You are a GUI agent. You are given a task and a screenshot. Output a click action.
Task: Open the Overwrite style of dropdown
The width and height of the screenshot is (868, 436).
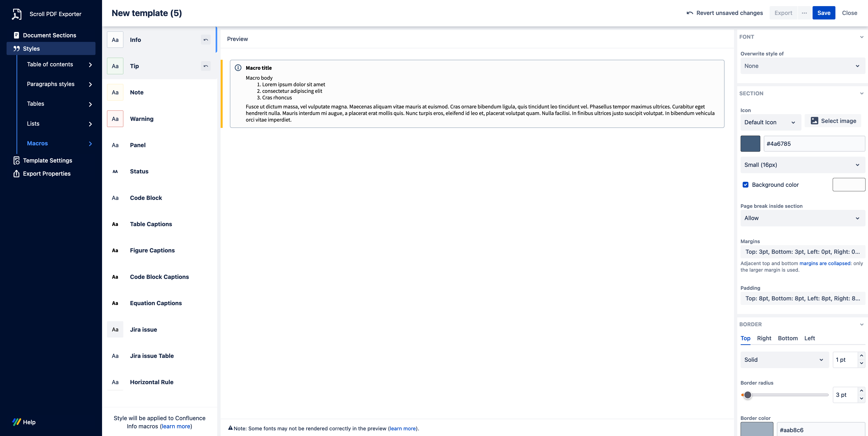pos(802,66)
